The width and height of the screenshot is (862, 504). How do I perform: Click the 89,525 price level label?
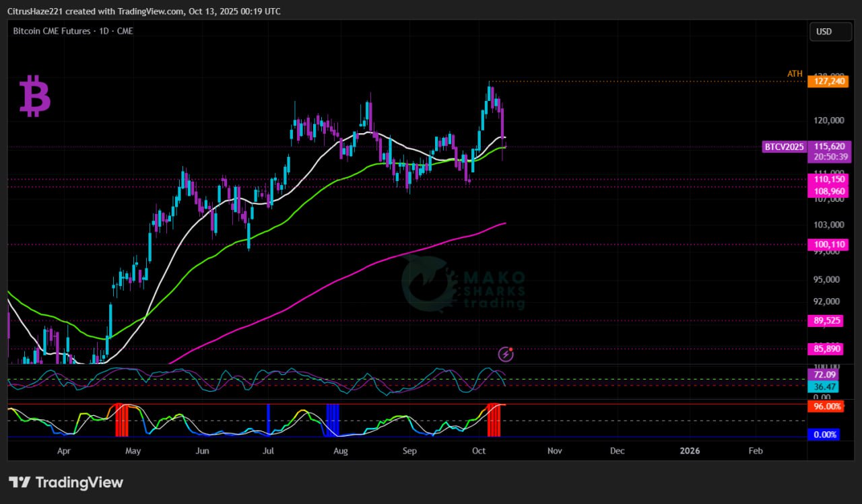click(827, 320)
